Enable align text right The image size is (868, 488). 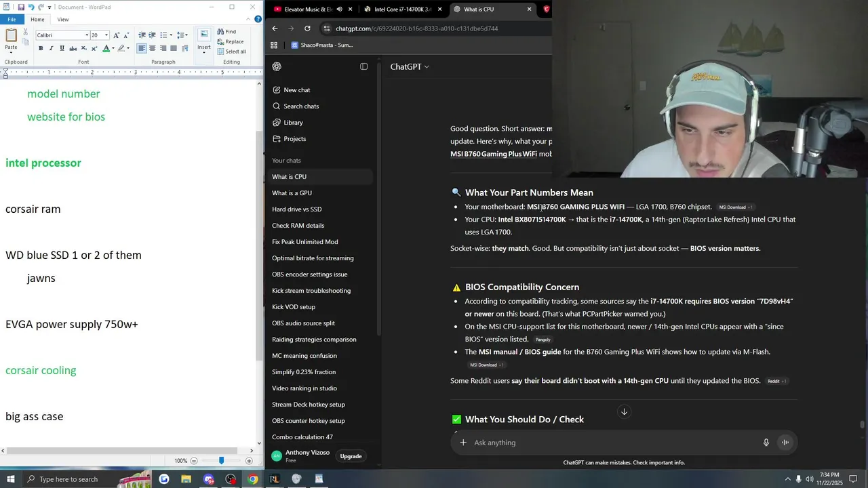coord(163,48)
